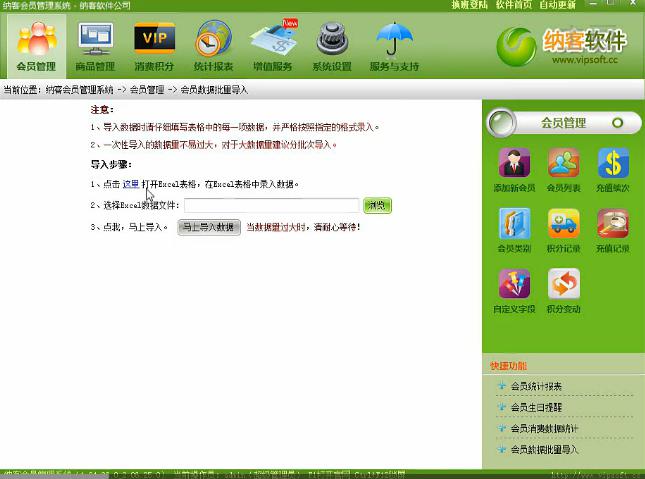
Task: Open the 统计报表 tab
Action: coord(212,45)
